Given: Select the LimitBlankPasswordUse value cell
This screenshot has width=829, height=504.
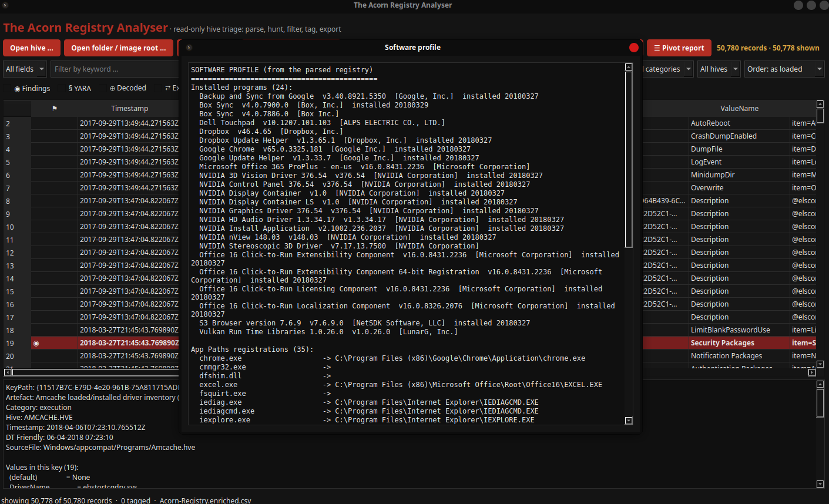Looking at the screenshot, I should tap(739, 330).
